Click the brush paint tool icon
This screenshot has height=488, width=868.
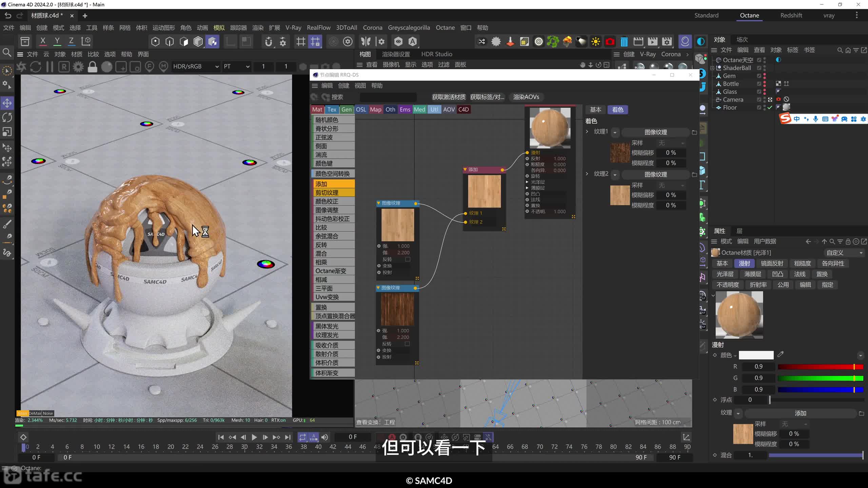point(7,224)
